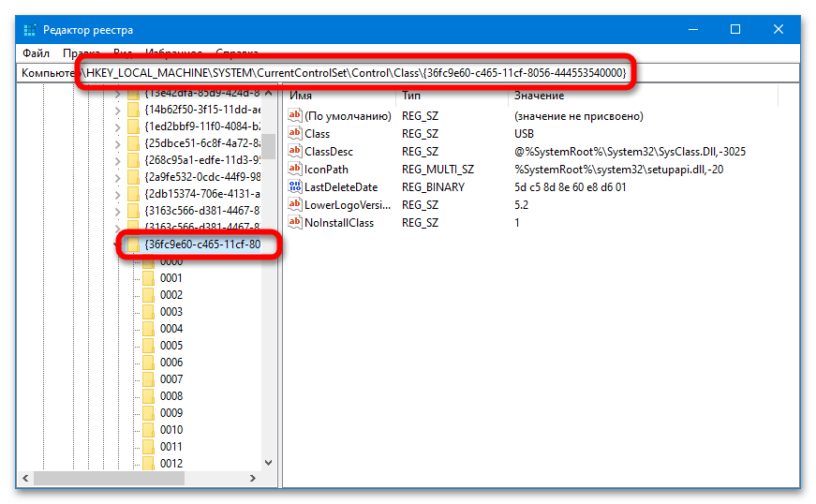
Task: Click the folder icon of subkey 0010
Action: click(x=148, y=430)
